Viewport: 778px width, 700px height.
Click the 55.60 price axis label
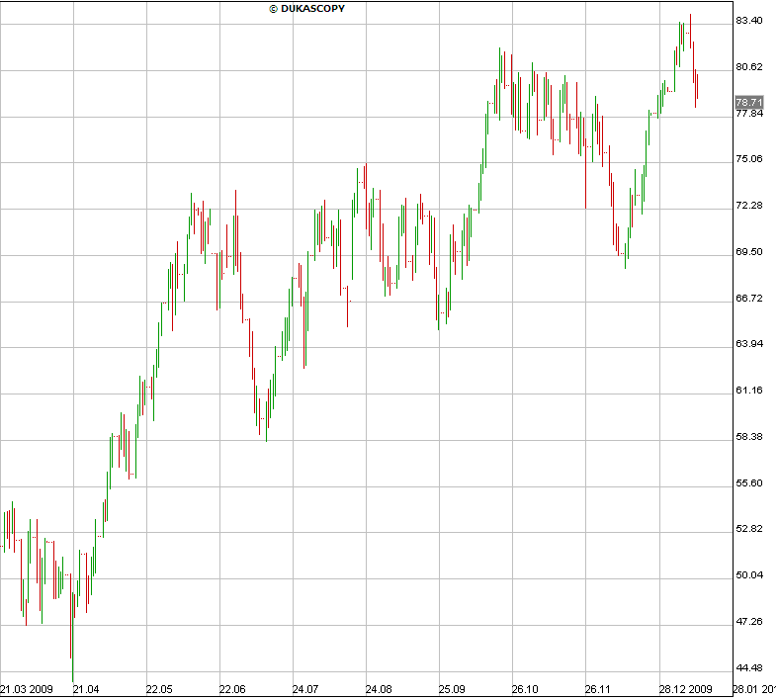pos(749,483)
